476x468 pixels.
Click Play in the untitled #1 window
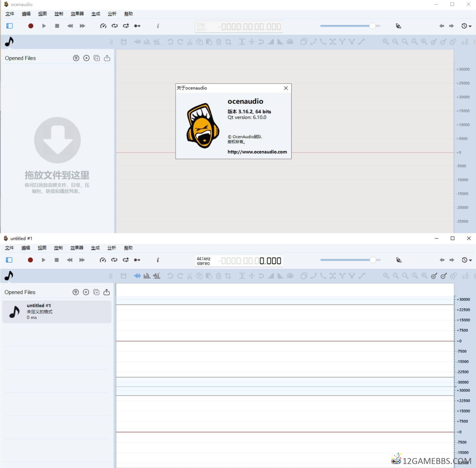(43, 260)
